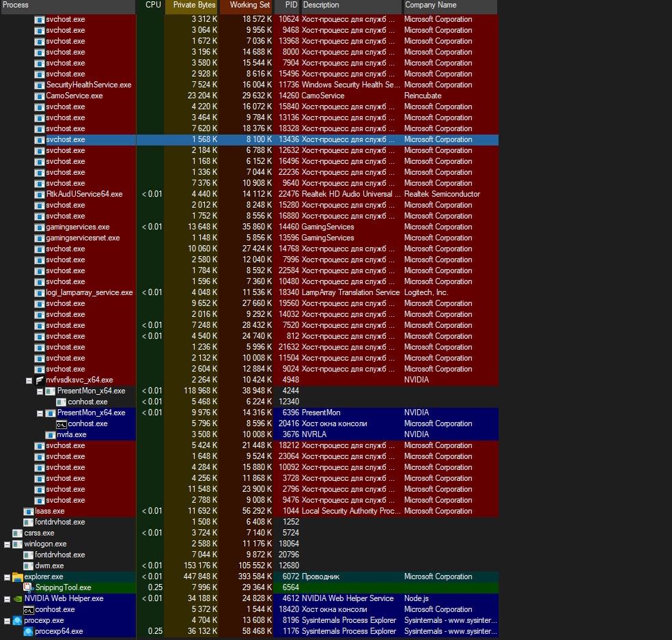Select the nvrla.exe process name
Viewport: 672px width, 640px height.
click(x=72, y=434)
